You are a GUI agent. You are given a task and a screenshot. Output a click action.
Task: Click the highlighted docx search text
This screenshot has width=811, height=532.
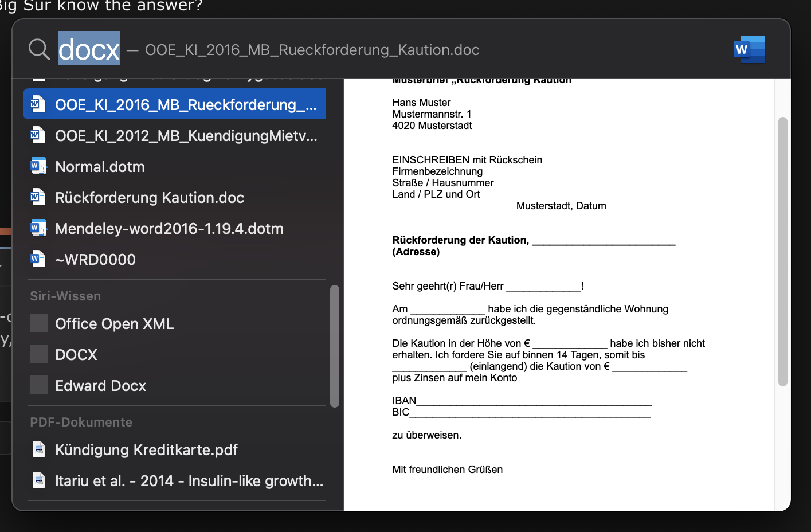pyautogui.click(x=88, y=49)
